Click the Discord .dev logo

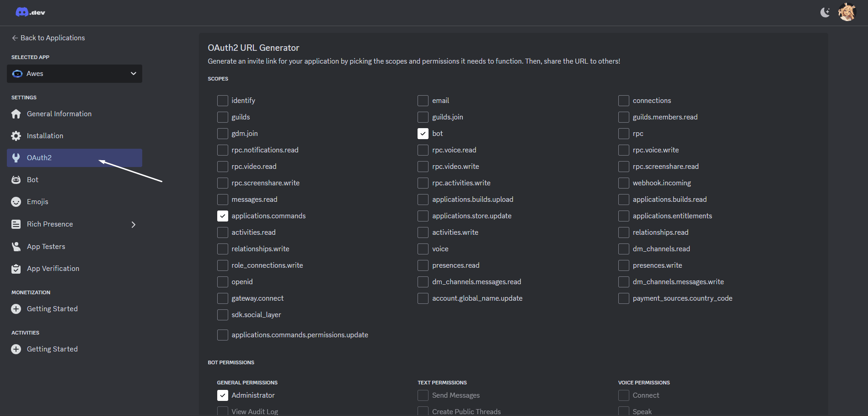pyautogui.click(x=30, y=12)
